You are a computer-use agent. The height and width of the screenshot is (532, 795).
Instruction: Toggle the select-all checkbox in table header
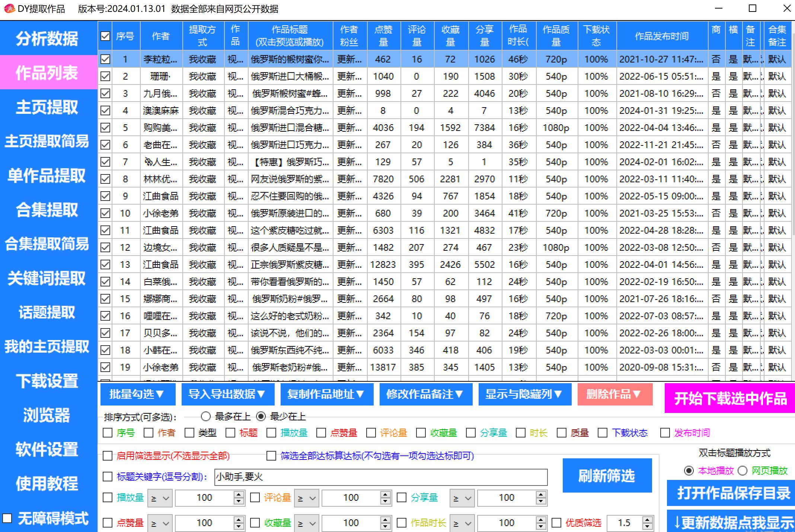(x=105, y=35)
